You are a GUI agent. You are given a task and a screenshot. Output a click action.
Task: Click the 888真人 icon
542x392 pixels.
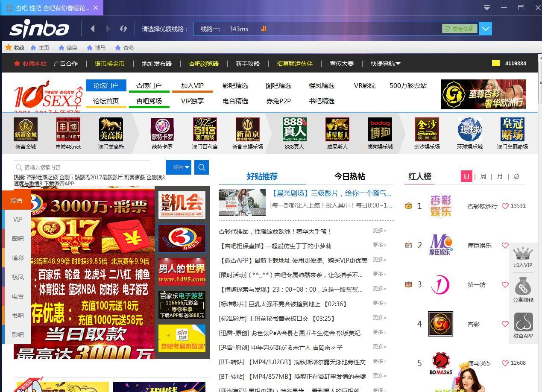click(295, 129)
